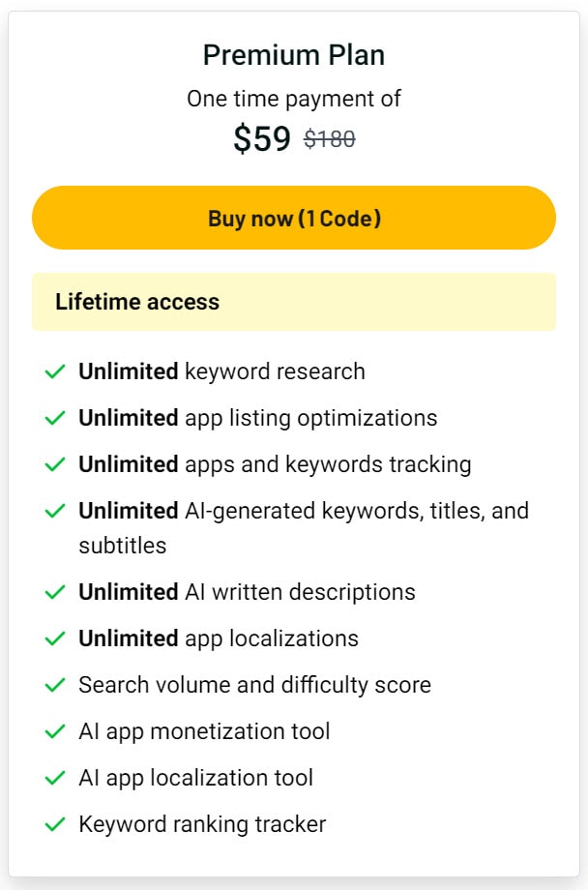Viewport: 588px width, 890px height.
Task: Select the Keyword ranking tracker feature text
Action: click(202, 824)
